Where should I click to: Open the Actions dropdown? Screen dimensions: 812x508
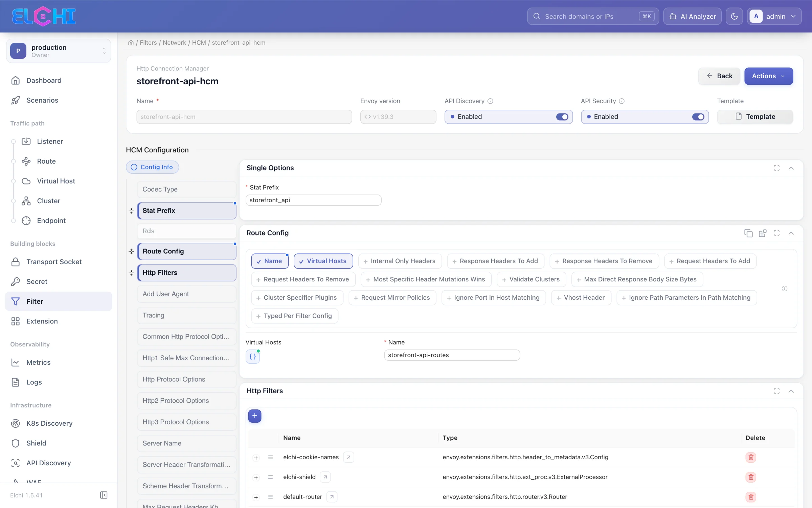(768, 76)
